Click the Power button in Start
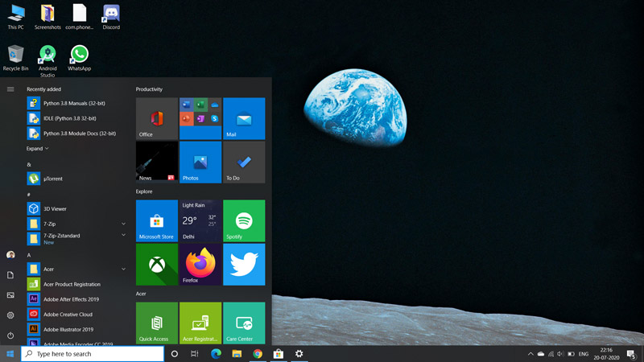Screen dimensions: 644x362 [x=10, y=335]
